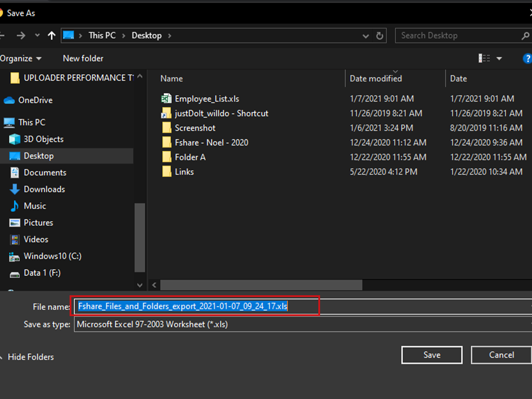
Task: Select Documents in the navigation pane
Action: click(45, 172)
